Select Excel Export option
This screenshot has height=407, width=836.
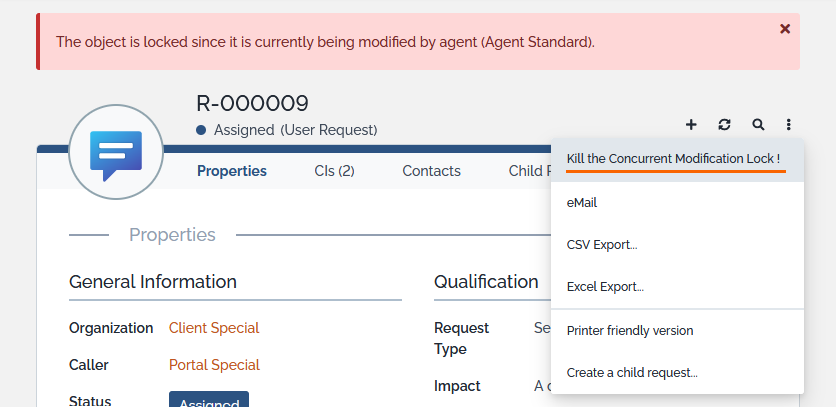pos(605,287)
